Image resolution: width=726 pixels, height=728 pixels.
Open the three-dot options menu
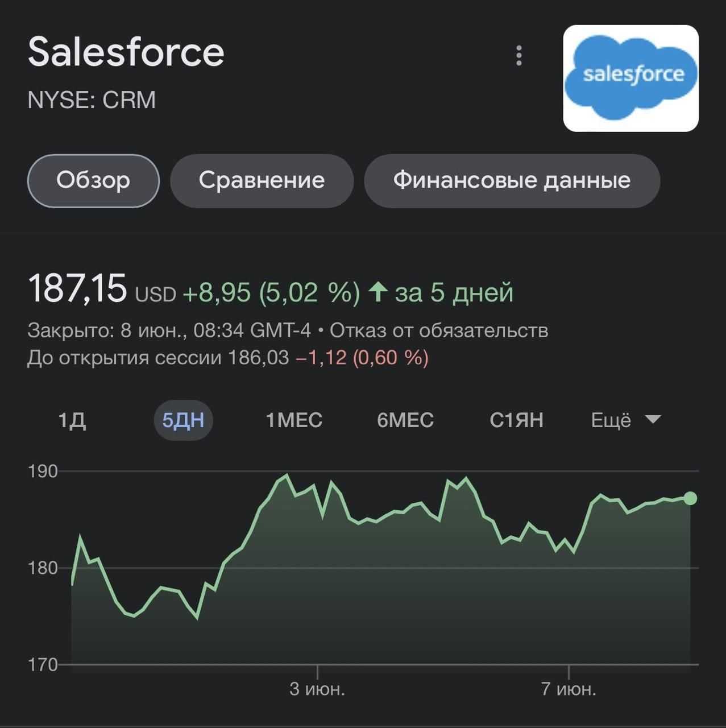click(x=518, y=56)
